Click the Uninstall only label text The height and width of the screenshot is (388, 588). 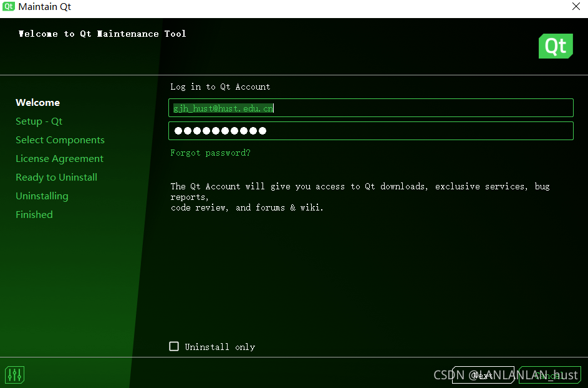[x=219, y=347]
